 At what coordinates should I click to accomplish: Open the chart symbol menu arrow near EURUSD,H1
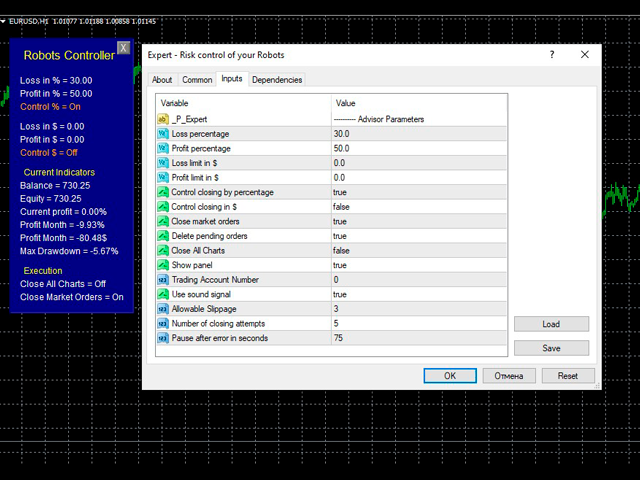tap(3, 21)
